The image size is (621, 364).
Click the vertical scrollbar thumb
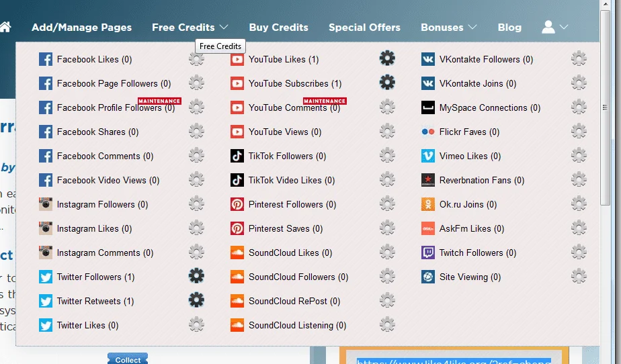[605, 107]
